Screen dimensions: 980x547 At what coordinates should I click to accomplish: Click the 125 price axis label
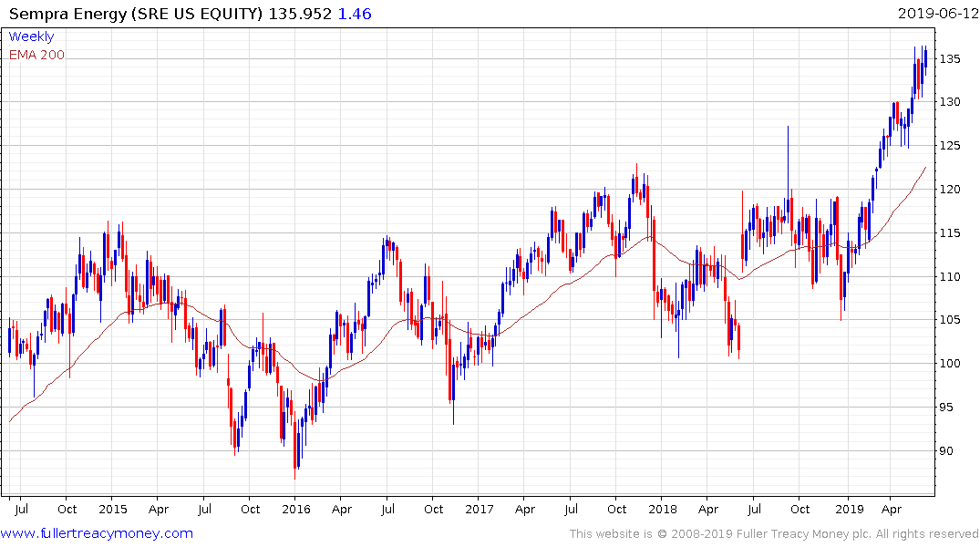pos(949,146)
